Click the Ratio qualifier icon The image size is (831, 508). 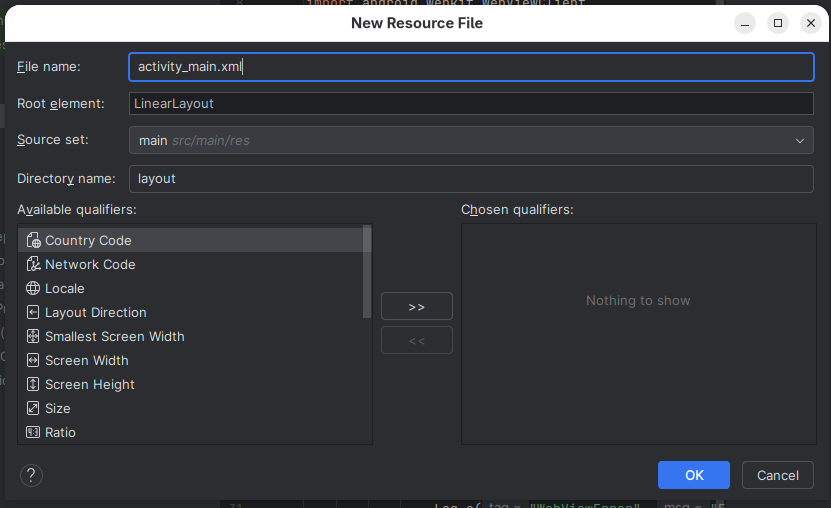33,432
